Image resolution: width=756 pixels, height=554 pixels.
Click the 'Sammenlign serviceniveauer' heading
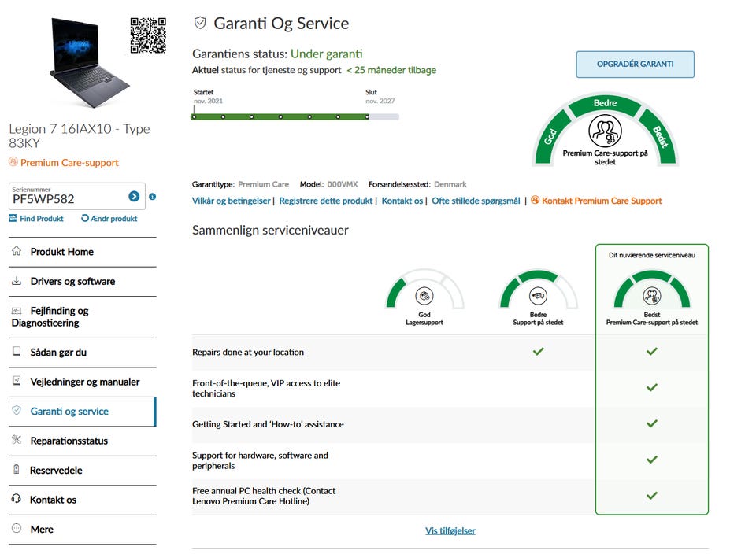tap(270, 230)
